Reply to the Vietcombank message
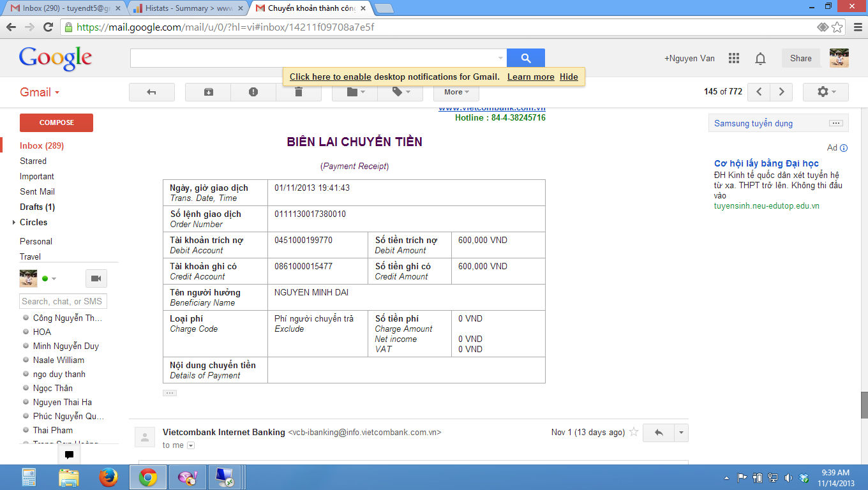This screenshot has width=868, height=490. point(659,433)
